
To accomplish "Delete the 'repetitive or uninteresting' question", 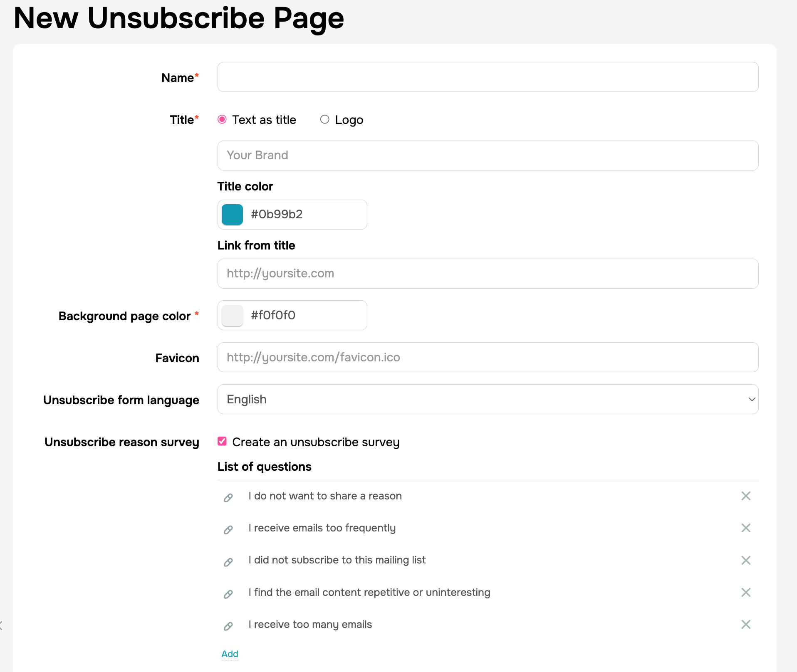I will (746, 592).
